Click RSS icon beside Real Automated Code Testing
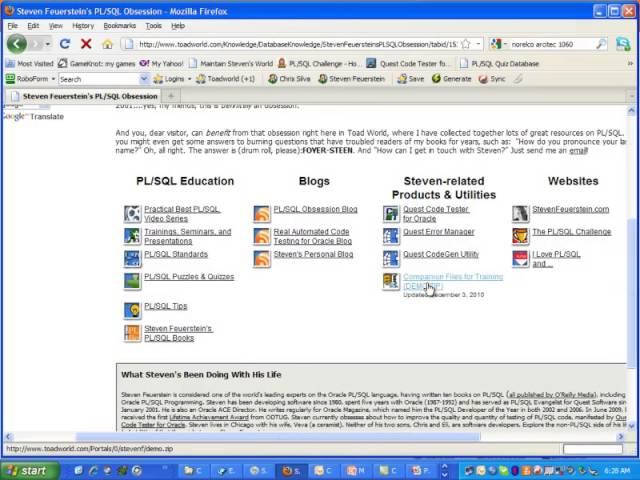The image size is (640, 480). (262, 236)
